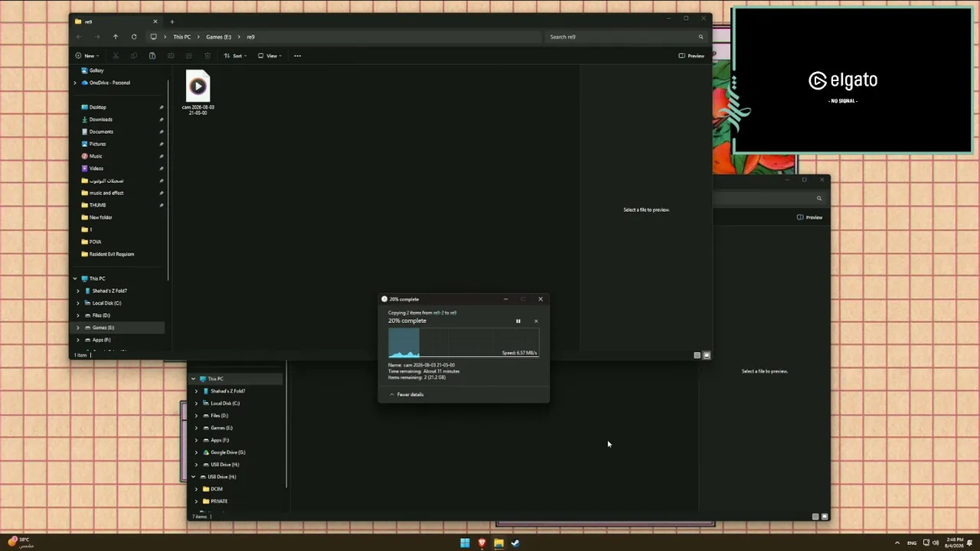
Task: Open Steam from the taskbar
Action: point(515,543)
